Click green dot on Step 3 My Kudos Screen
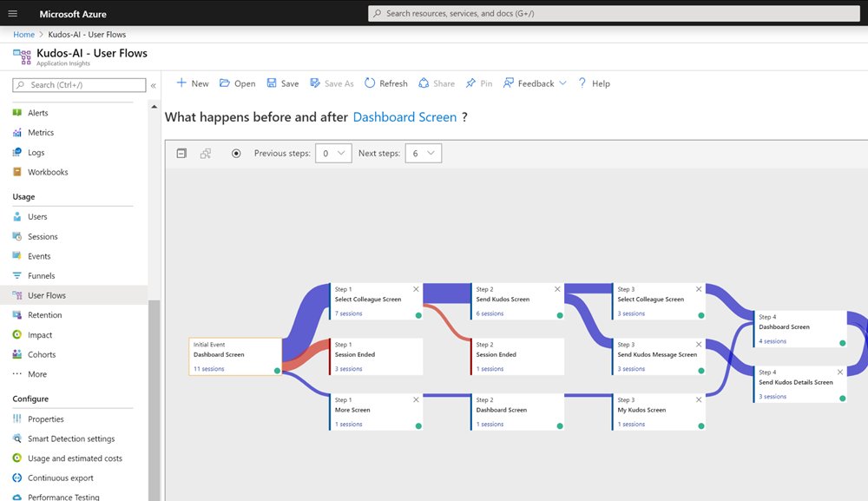This screenshot has height=501, width=868. pos(701,426)
